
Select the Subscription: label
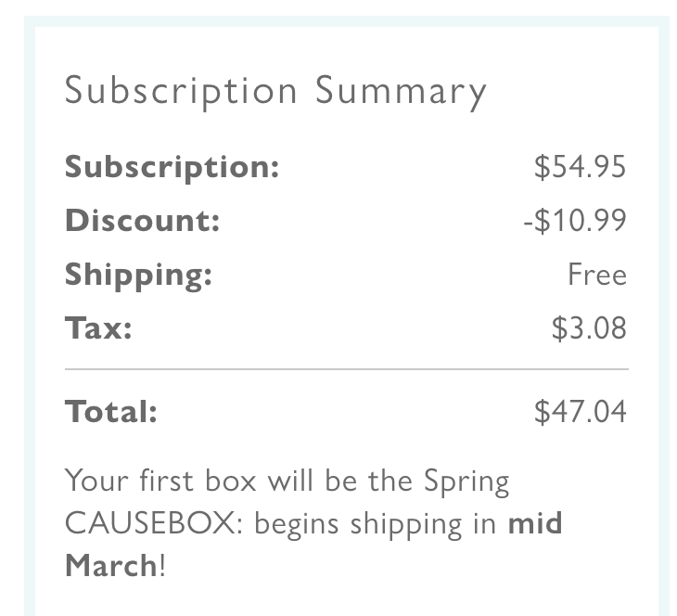point(172,167)
